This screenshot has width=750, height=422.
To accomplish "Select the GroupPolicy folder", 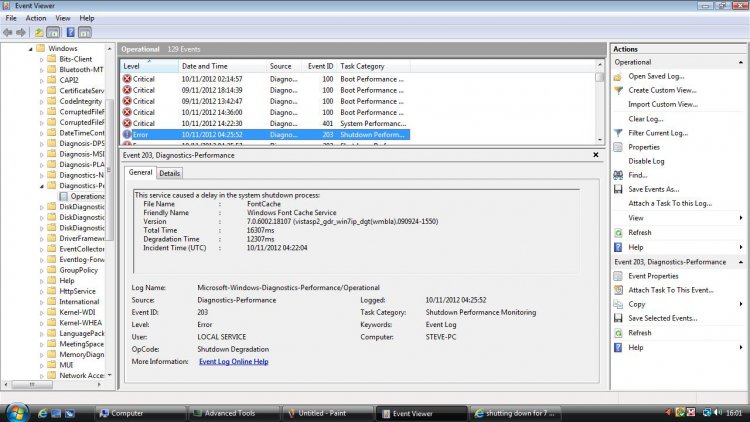I will click(78, 270).
